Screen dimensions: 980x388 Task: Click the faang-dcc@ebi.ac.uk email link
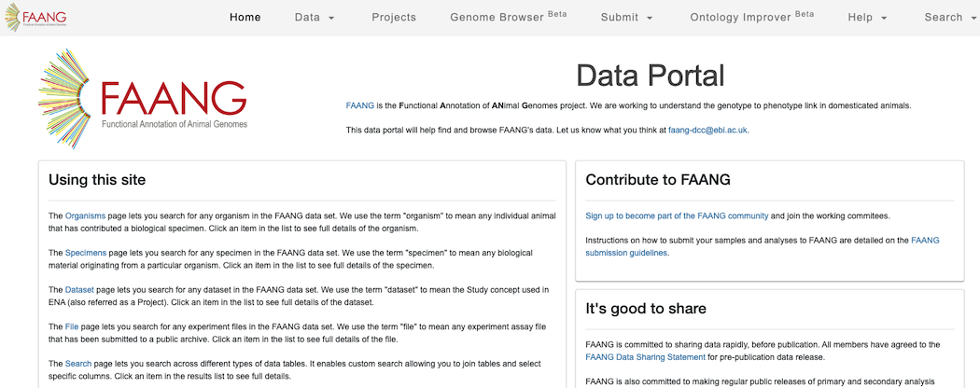707,131
